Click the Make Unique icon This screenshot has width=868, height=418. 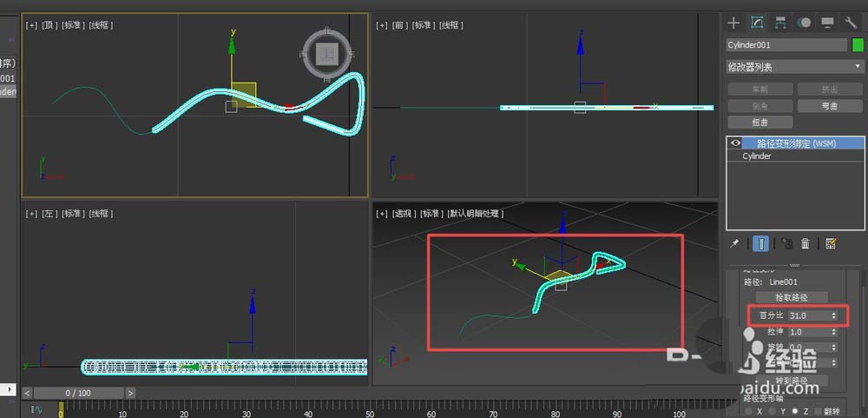786,244
